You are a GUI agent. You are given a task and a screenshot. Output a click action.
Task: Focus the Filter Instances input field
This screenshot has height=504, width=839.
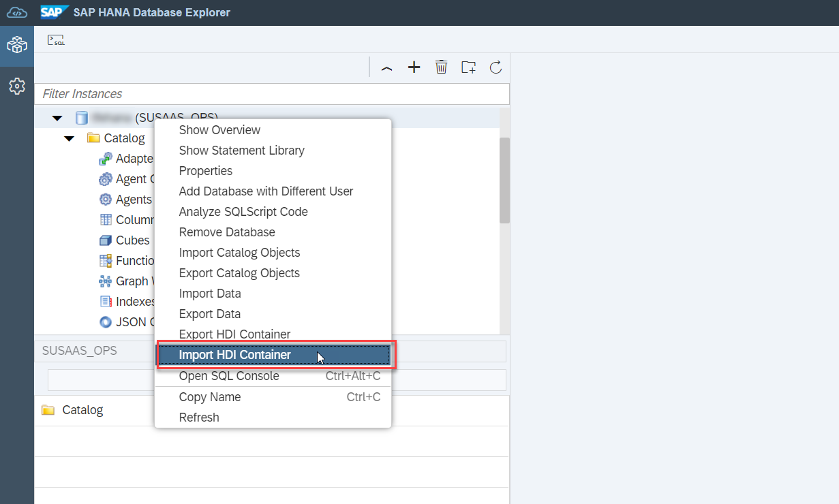click(x=272, y=94)
